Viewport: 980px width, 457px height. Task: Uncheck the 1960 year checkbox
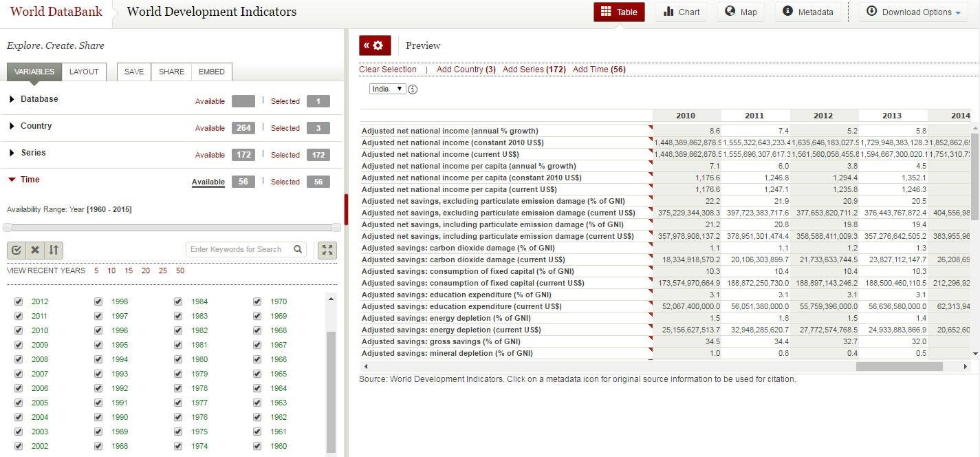tap(257, 446)
